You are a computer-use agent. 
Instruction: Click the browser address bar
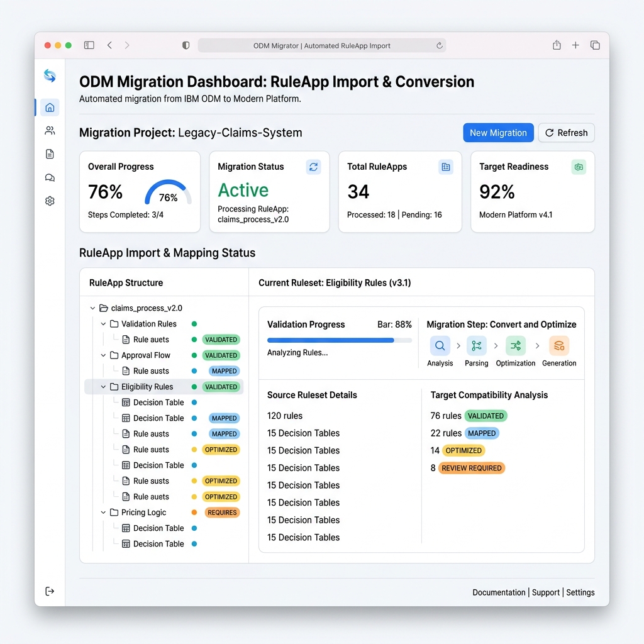tap(321, 45)
